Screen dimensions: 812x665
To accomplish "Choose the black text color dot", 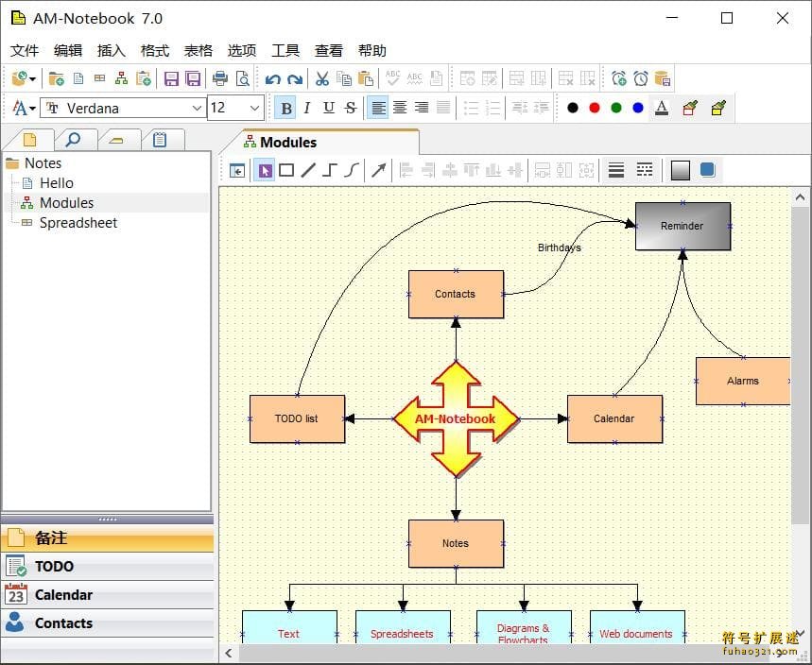I will pyautogui.click(x=572, y=108).
